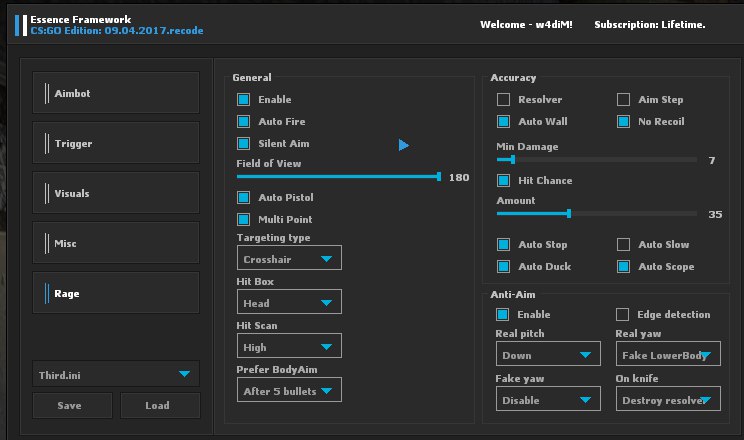The width and height of the screenshot is (744, 440).
Task: Open the Hit Box Head dropdown
Action: point(289,303)
